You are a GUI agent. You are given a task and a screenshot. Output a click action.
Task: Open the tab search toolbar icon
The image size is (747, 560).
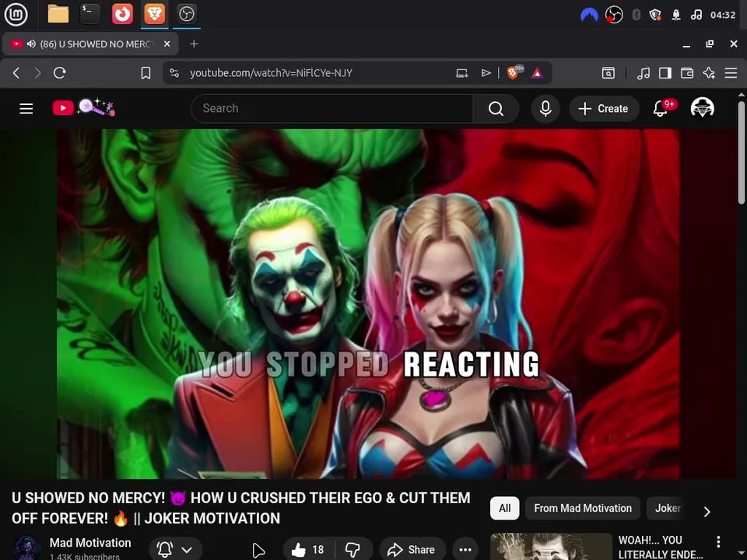pyautogui.click(x=608, y=73)
